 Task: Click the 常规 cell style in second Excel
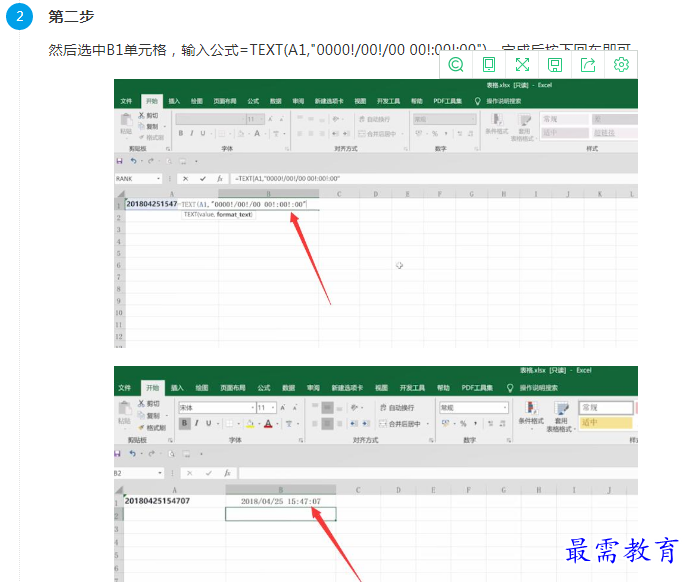tap(606, 408)
